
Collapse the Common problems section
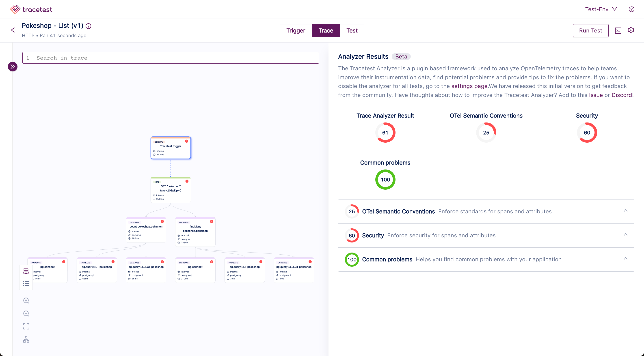pyautogui.click(x=625, y=259)
